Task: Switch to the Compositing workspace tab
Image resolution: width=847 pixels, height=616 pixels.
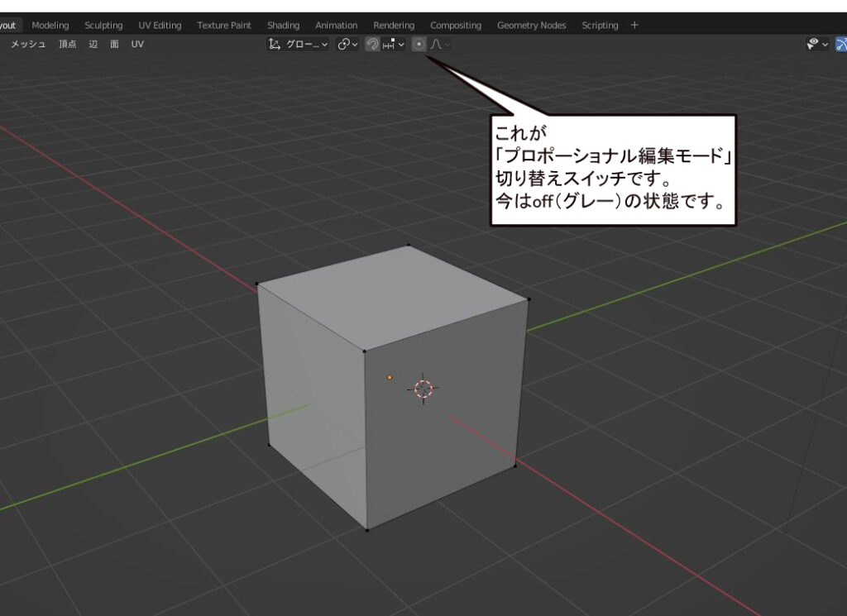Action: pos(456,26)
